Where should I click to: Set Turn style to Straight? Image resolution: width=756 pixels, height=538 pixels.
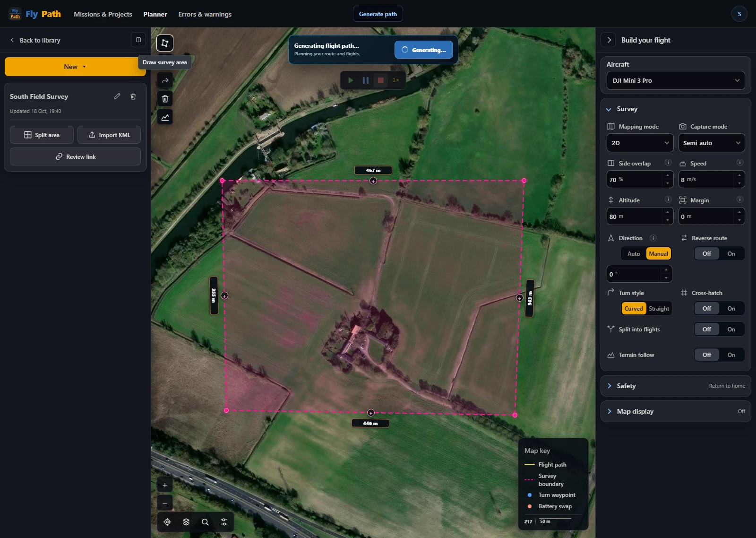point(659,309)
